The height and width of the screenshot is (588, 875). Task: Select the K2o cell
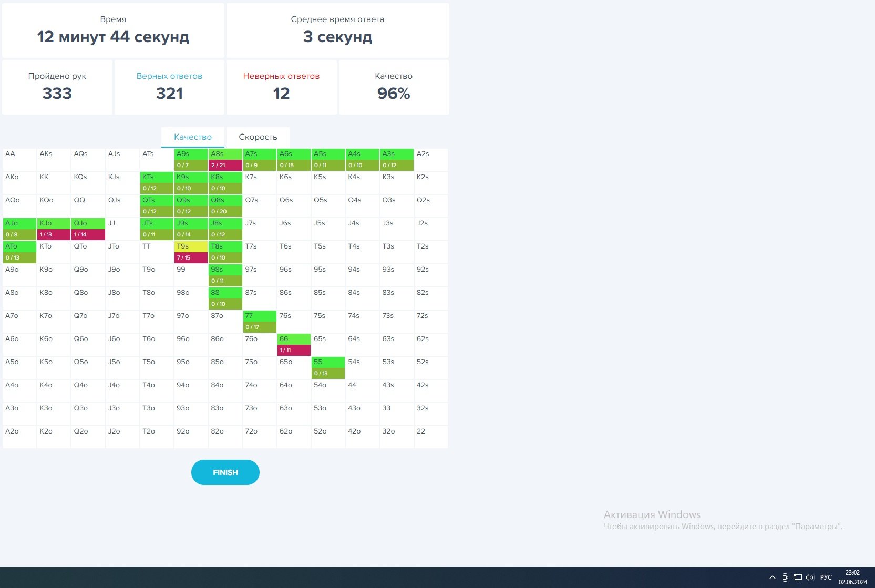pos(54,437)
